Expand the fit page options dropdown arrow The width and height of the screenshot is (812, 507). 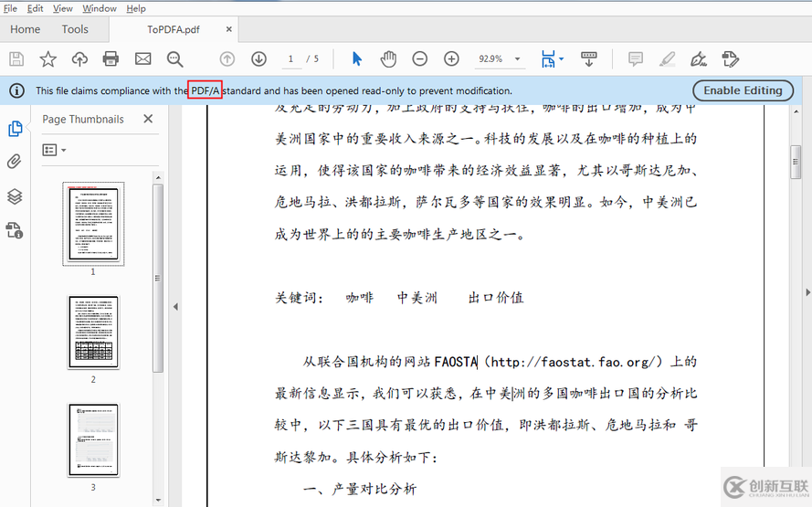click(562, 59)
